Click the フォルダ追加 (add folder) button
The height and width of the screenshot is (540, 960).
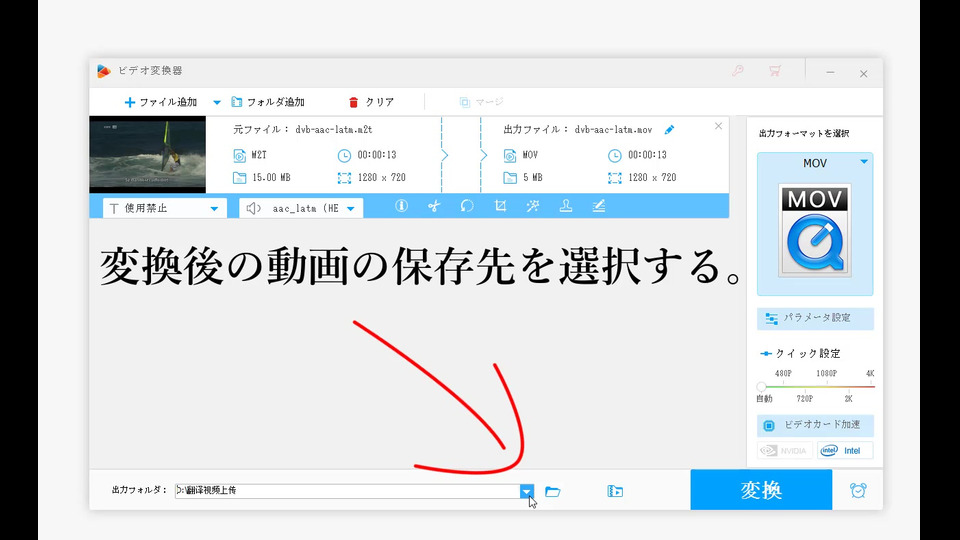(268, 102)
